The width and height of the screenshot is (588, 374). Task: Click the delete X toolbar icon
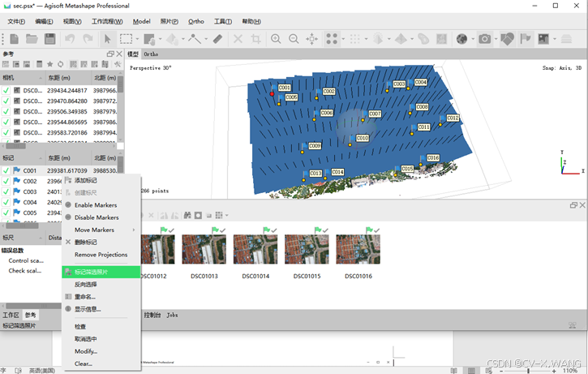[x=238, y=39]
